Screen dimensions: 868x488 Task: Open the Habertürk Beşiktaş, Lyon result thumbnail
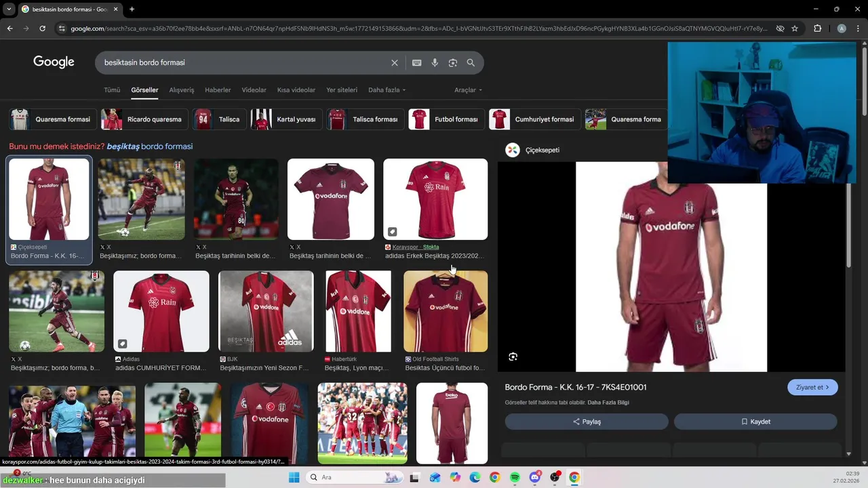tap(358, 311)
